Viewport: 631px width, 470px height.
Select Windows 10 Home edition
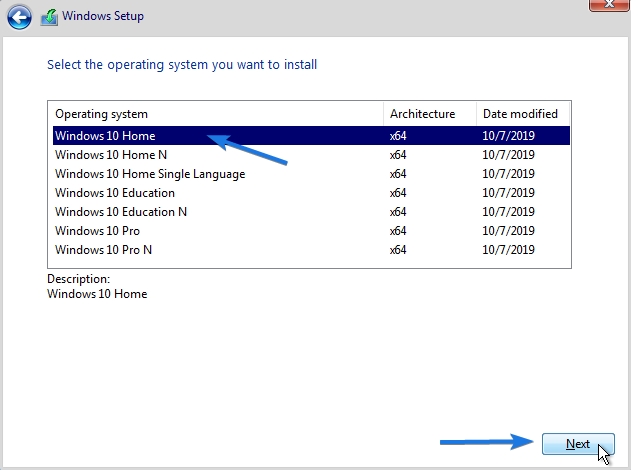pos(311,136)
